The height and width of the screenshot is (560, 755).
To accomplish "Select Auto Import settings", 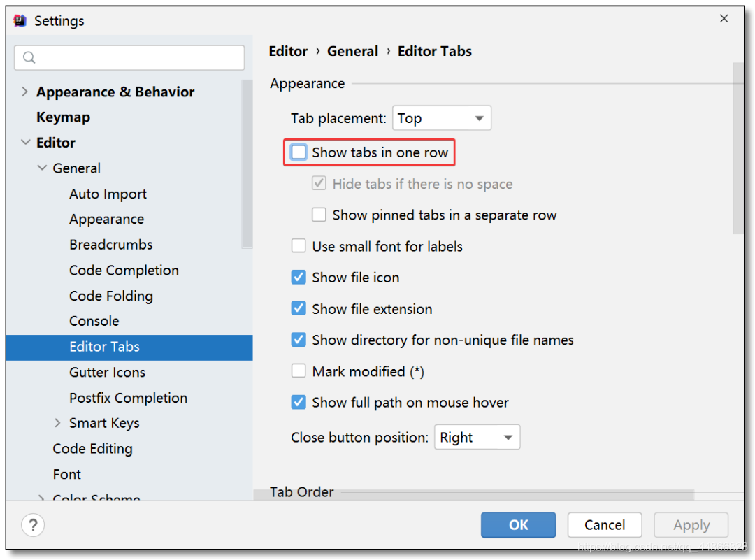I will click(108, 194).
